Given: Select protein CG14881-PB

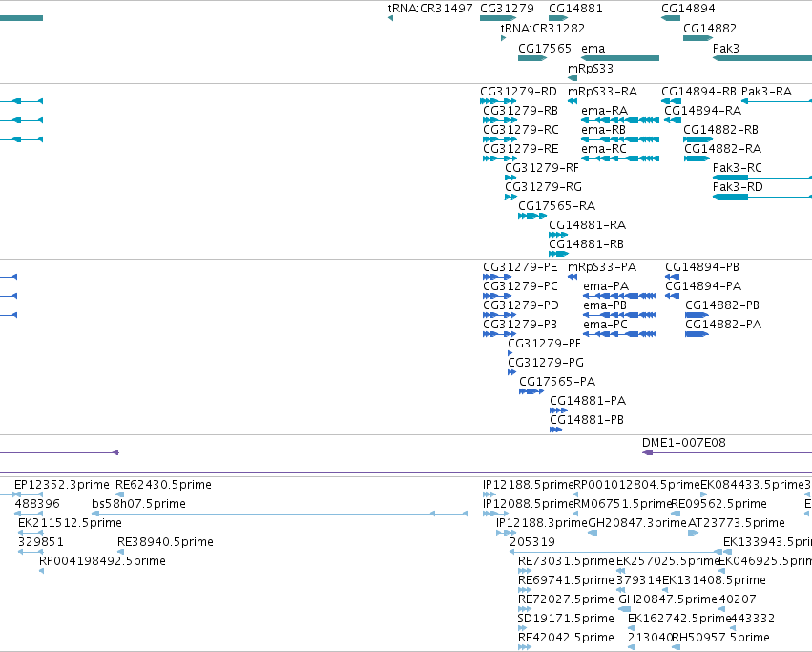Looking at the screenshot, I should (556, 431).
